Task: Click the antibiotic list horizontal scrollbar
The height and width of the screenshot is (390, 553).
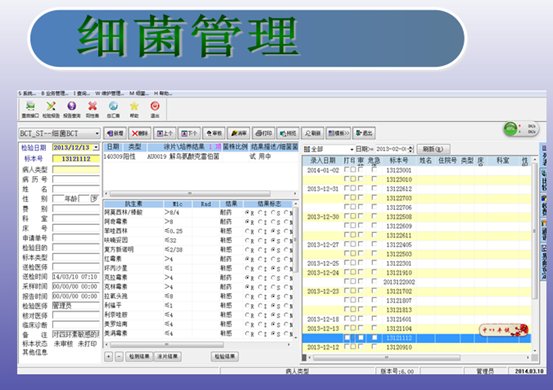Action: 166,344
